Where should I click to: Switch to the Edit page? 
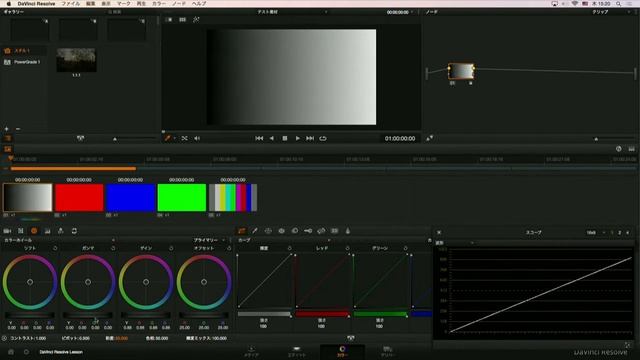tap(297, 351)
